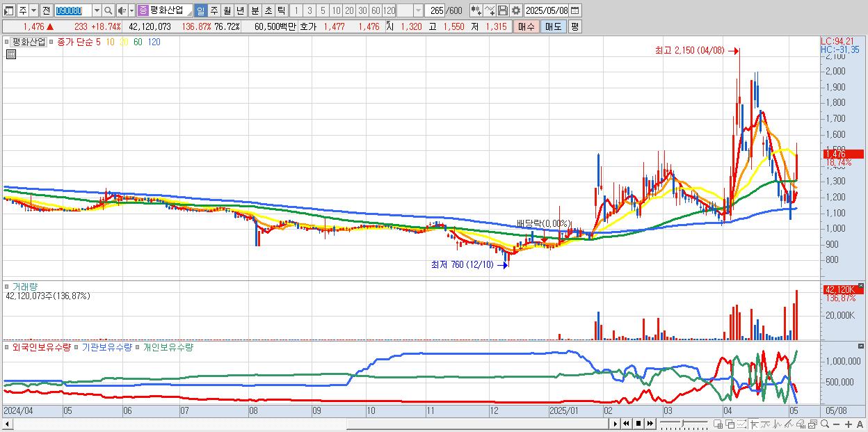Screen dimensions: 868x432
Task: Open the calendar date picker icon
Action: coord(575,10)
